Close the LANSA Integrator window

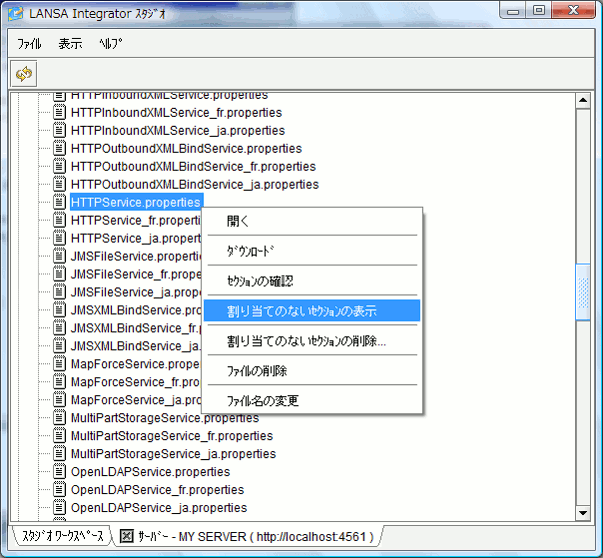tap(573, 10)
